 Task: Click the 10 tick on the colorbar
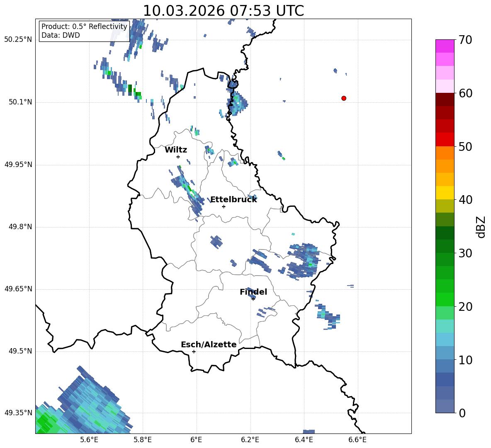[x=465, y=360]
